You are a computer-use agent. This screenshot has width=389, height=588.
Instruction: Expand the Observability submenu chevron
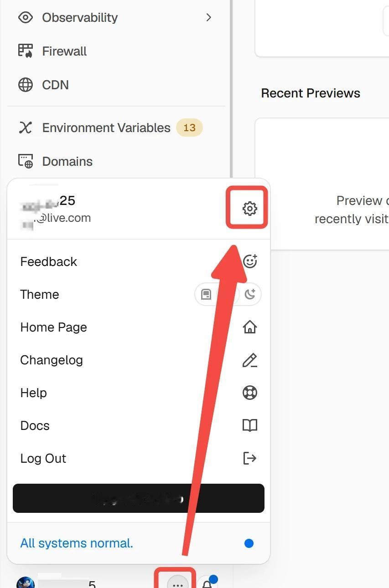208,17
